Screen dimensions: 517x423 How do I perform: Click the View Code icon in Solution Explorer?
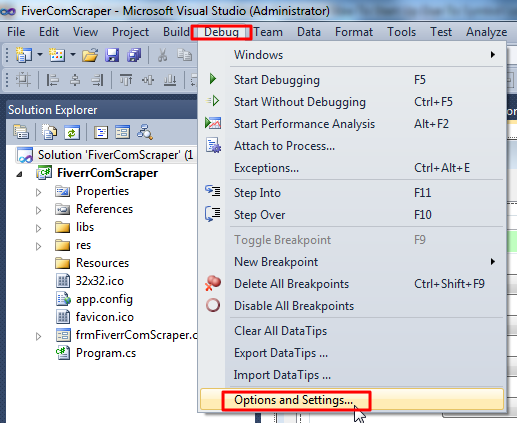[101, 132]
